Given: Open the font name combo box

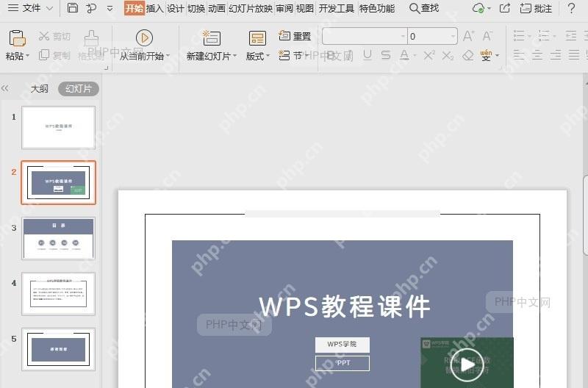Looking at the screenshot, I should point(365,36).
